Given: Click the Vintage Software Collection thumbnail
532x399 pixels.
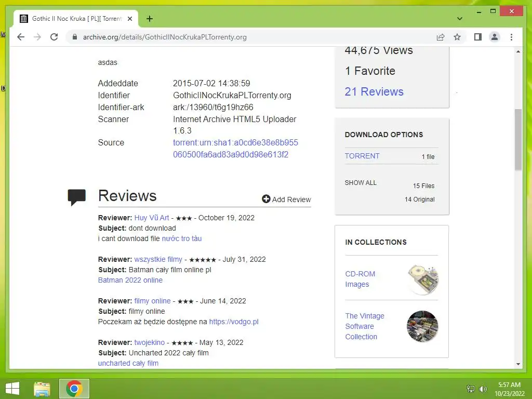Looking at the screenshot, I should tap(422, 326).
